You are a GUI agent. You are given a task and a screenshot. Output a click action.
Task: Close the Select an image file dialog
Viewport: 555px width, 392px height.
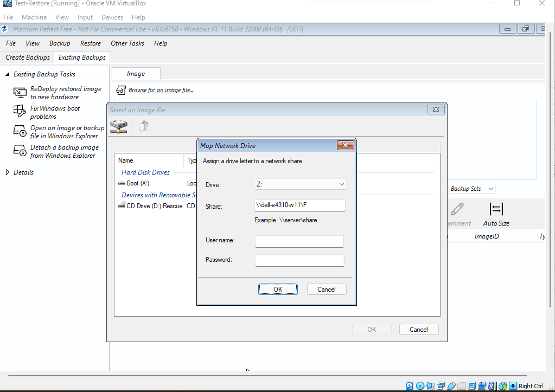[x=436, y=110]
